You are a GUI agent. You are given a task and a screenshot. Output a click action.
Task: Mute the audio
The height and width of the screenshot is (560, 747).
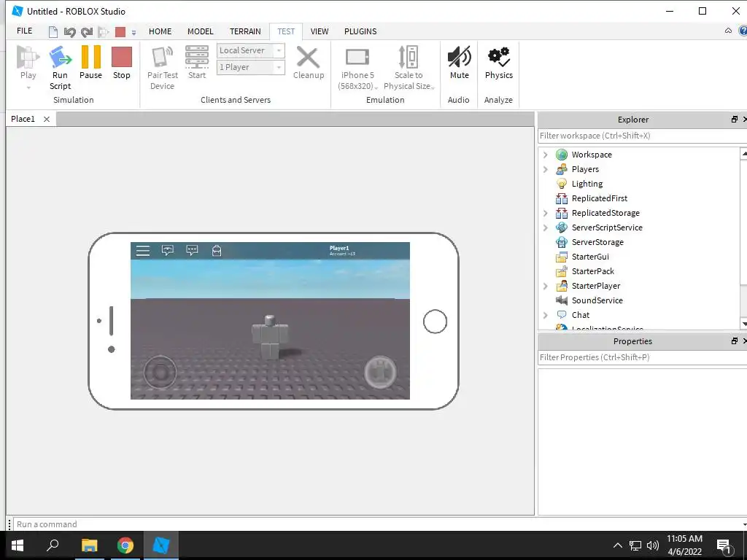click(460, 57)
